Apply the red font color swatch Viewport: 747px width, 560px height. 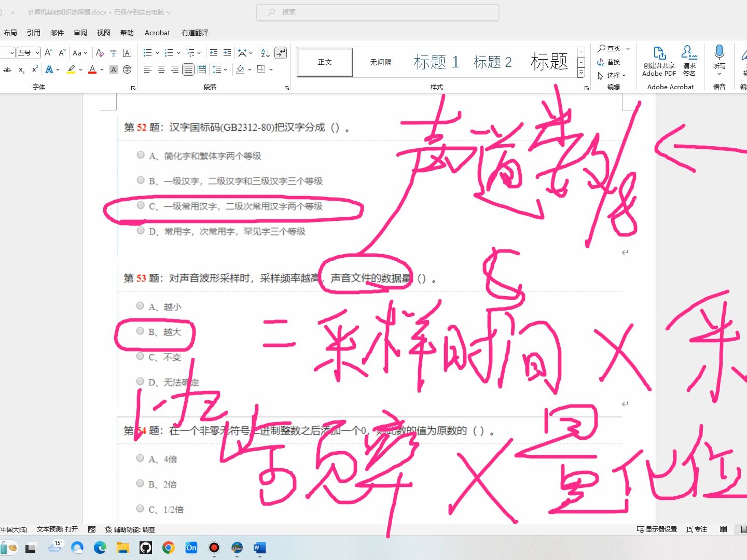(92, 69)
